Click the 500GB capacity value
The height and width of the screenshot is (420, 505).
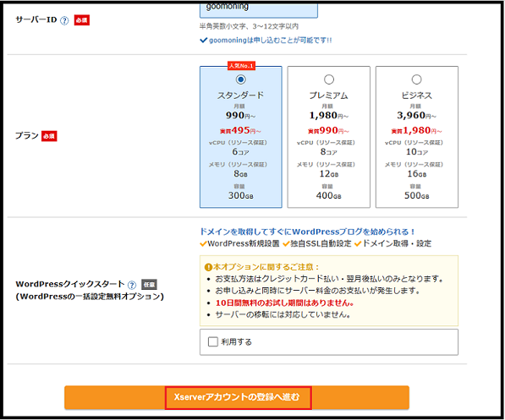(416, 195)
